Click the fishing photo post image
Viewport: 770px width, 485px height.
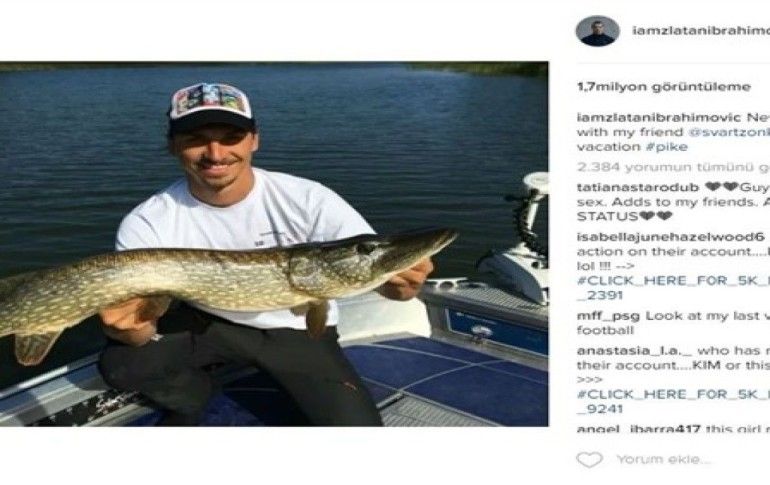[x=274, y=243]
